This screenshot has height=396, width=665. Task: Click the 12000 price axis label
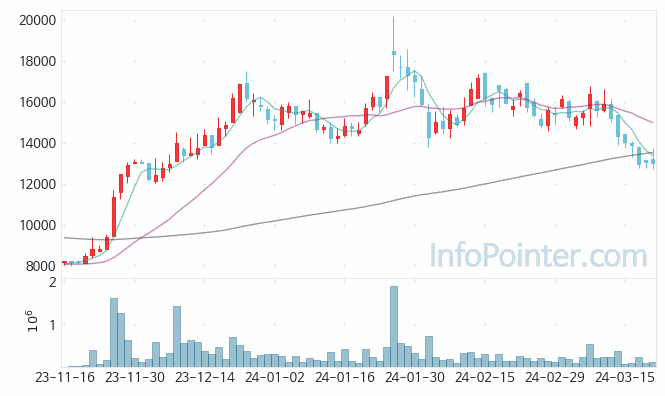[x=37, y=184]
